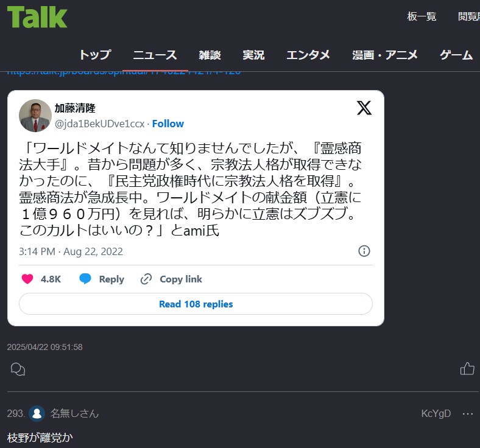
Task: Click the tweet info icon
Action: pyautogui.click(x=364, y=251)
